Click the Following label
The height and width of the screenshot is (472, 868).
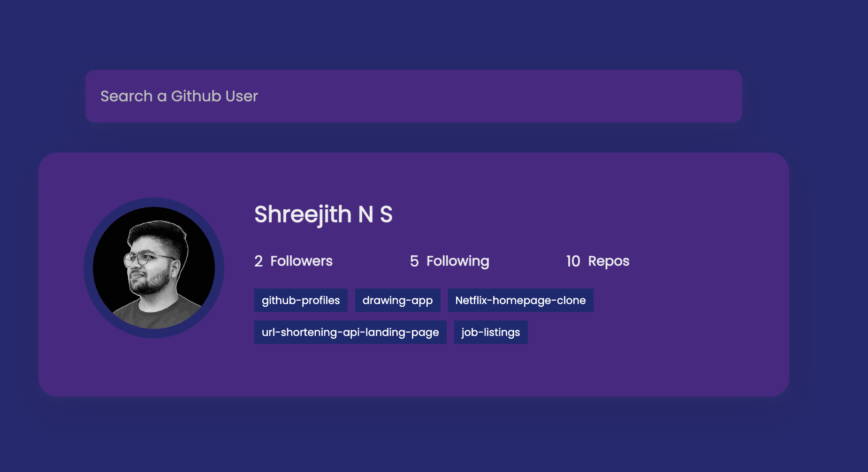pos(457,261)
